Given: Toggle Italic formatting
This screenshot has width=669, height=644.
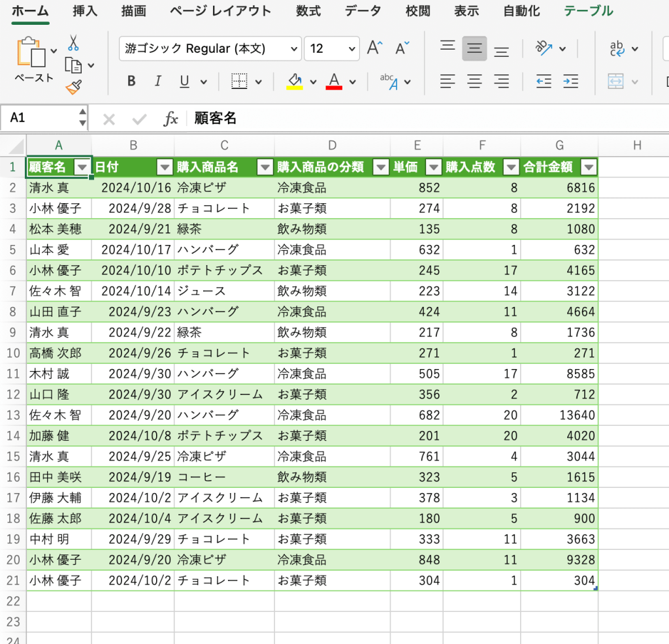Looking at the screenshot, I should click(157, 82).
